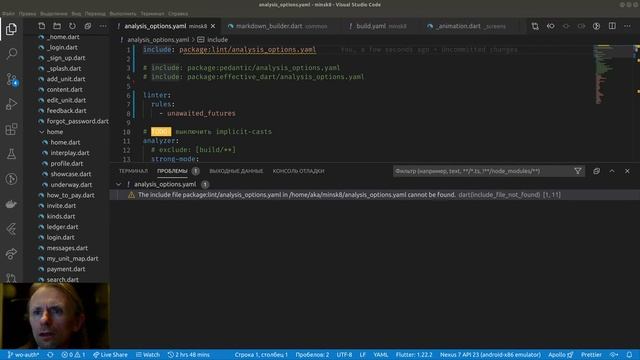This screenshot has width=640, height=360.
Task: Open the Testing flask view
Action: click(x=11, y=154)
